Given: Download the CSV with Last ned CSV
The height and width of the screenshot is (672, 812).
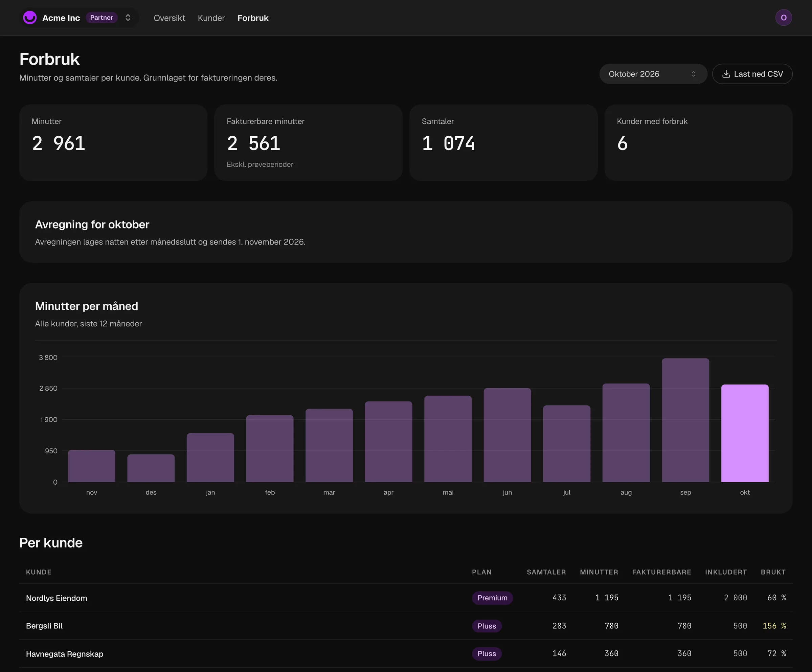Looking at the screenshot, I should tap(752, 74).
